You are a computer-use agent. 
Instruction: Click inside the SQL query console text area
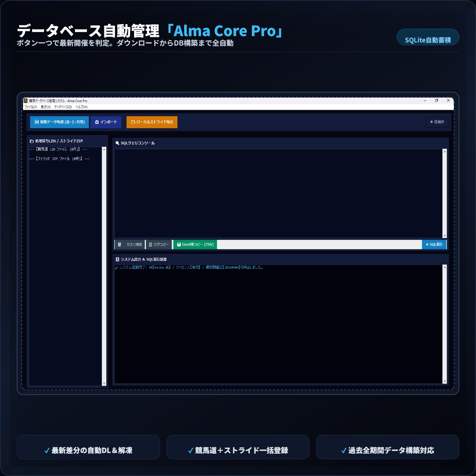coord(278,193)
